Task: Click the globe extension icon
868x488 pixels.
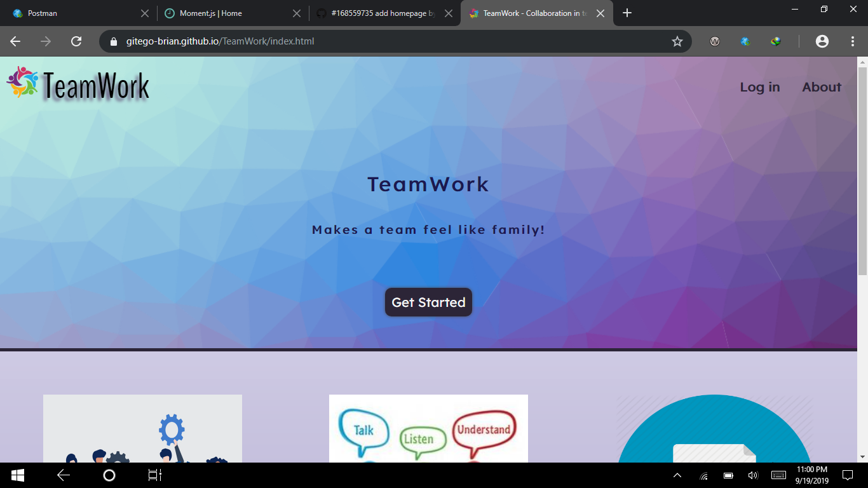Action: pos(745,41)
